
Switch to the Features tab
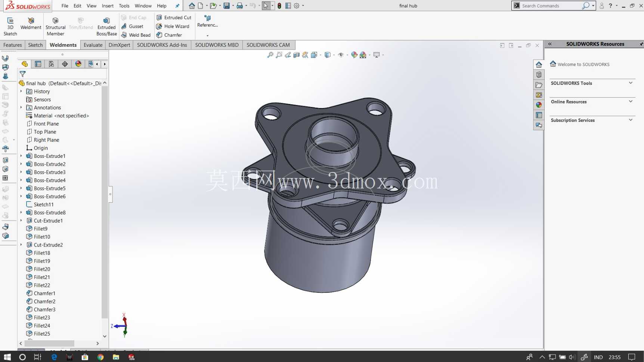[13, 45]
